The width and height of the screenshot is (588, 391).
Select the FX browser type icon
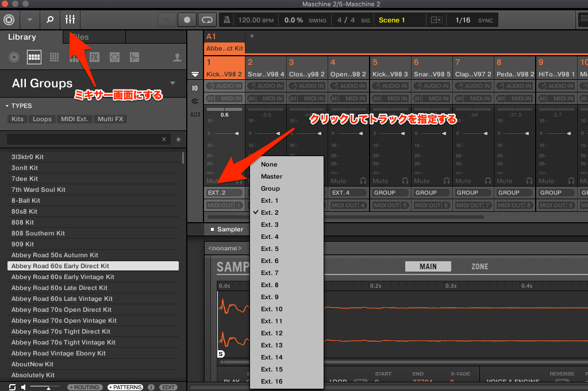coord(94,57)
